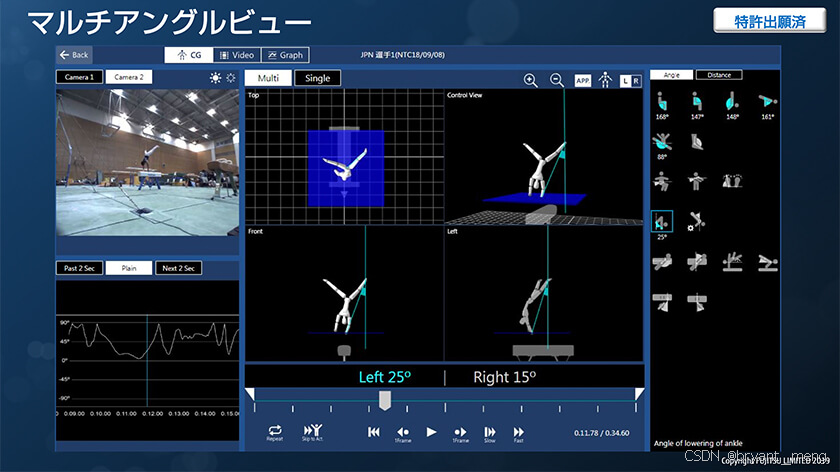Step back one frame
This screenshot has height=472, width=840.
tap(403, 434)
